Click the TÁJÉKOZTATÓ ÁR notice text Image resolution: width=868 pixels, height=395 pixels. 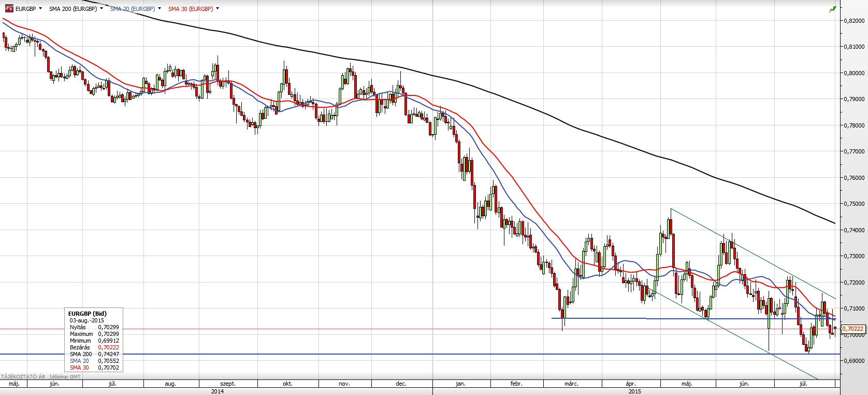coord(23,376)
